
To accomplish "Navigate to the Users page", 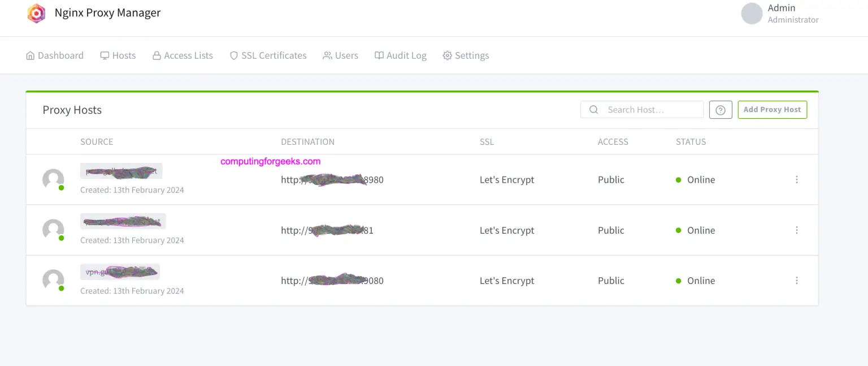I will [340, 55].
